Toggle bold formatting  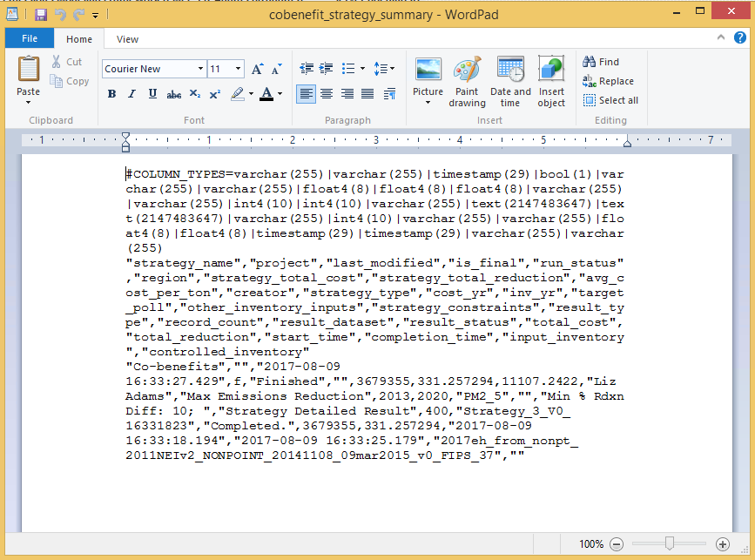click(x=111, y=94)
